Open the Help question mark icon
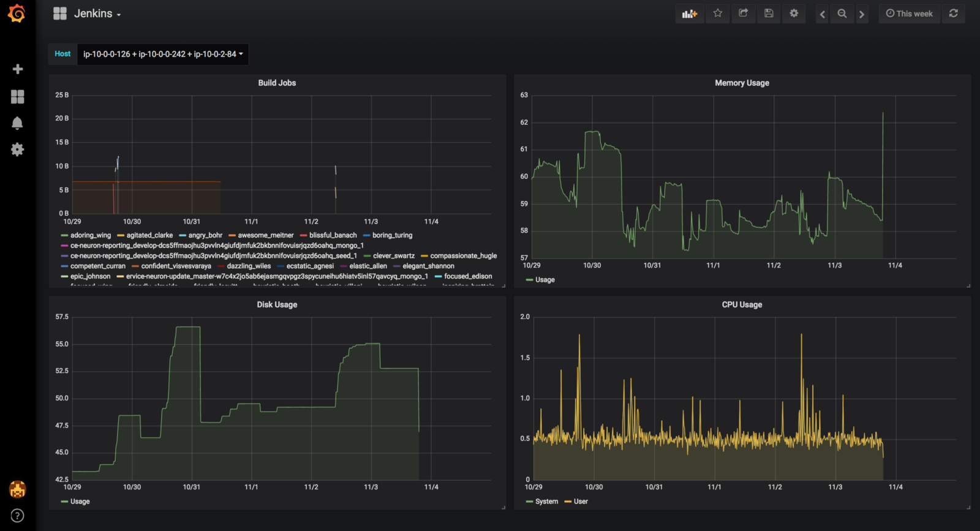 point(18,516)
